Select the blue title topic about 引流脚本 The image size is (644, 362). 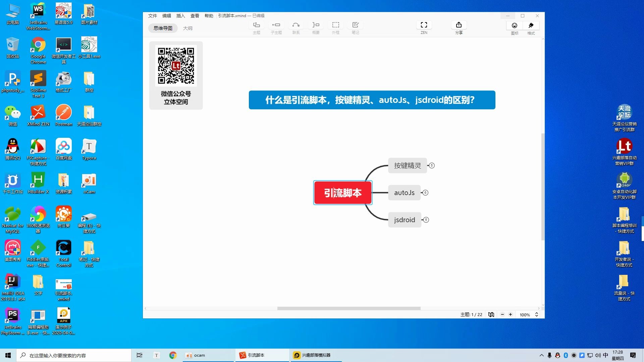click(372, 100)
